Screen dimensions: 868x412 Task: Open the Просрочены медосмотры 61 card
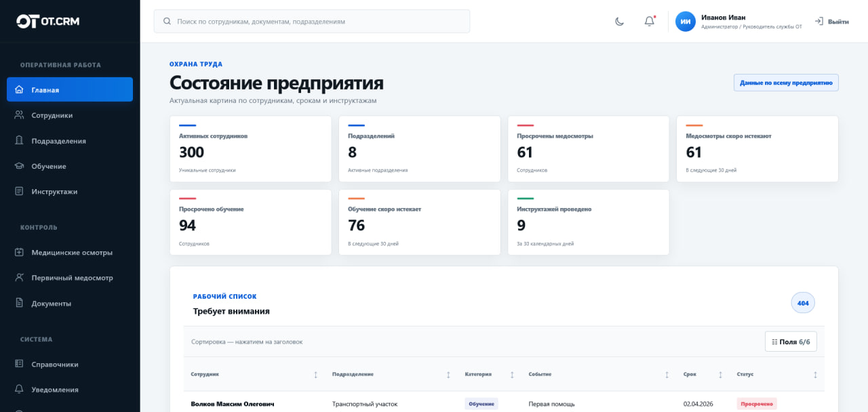(588, 149)
